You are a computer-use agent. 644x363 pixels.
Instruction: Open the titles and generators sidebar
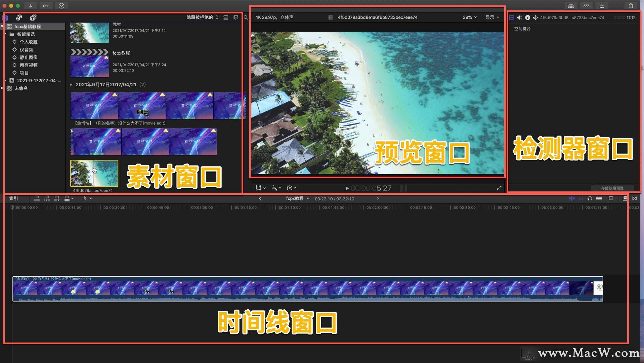click(33, 17)
